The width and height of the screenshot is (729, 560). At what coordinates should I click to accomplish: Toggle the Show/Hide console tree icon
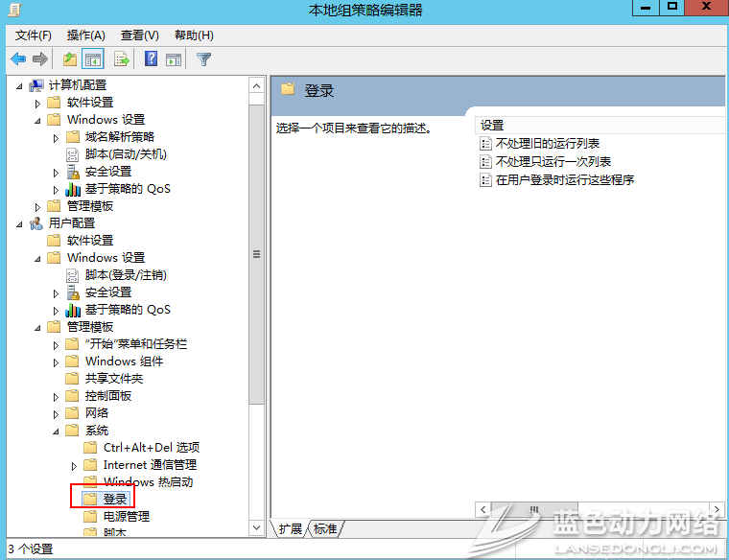[x=93, y=58]
